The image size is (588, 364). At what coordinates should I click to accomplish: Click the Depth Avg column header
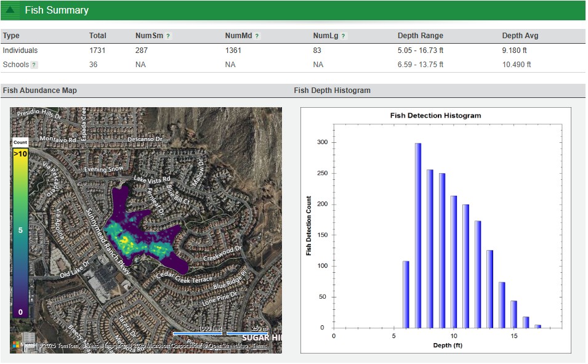click(520, 36)
